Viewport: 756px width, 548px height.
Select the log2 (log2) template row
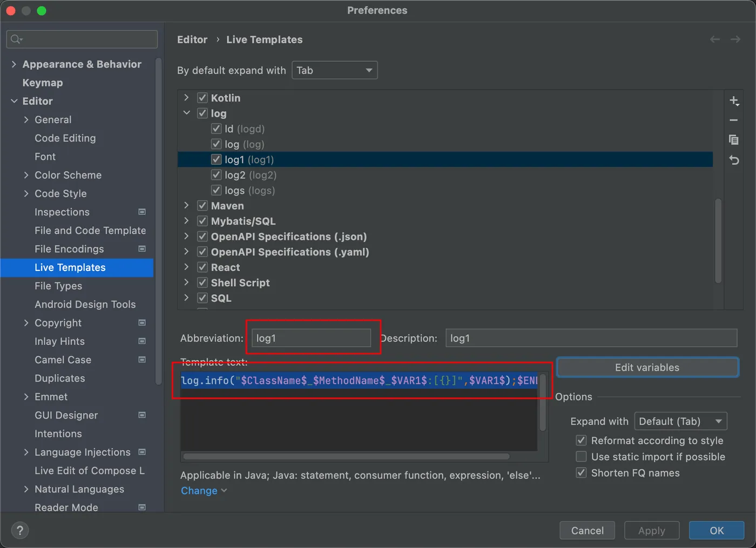(445, 175)
